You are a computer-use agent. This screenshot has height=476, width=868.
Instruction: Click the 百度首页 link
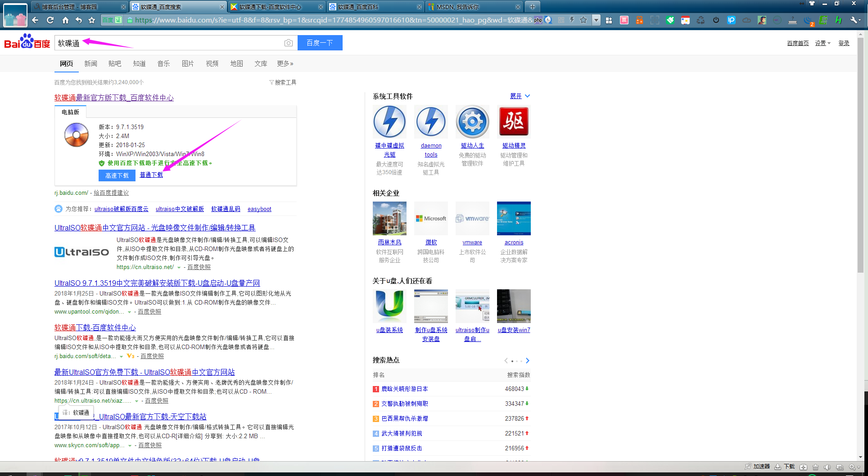[798, 43]
